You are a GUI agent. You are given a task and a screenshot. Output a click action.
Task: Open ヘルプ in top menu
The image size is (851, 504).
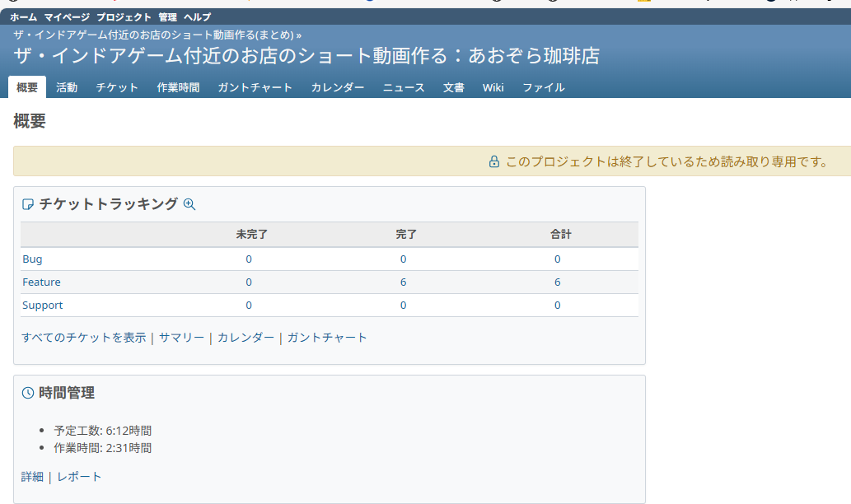tap(197, 17)
